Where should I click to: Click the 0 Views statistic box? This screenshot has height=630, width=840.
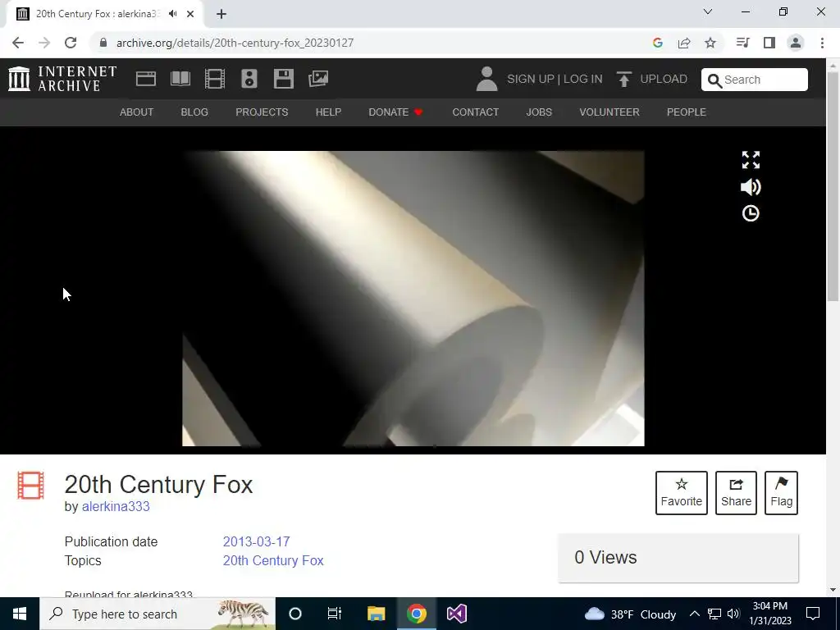(678, 558)
